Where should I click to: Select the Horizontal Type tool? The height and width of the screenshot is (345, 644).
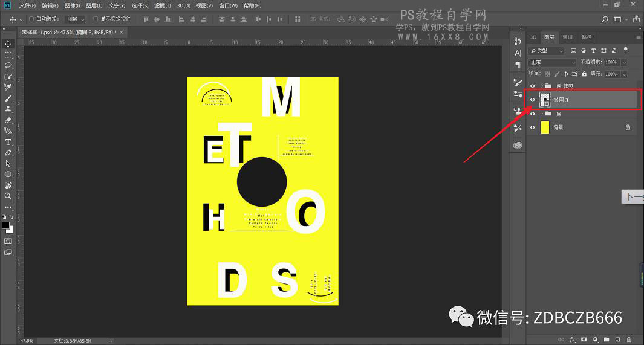tap(8, 142)
